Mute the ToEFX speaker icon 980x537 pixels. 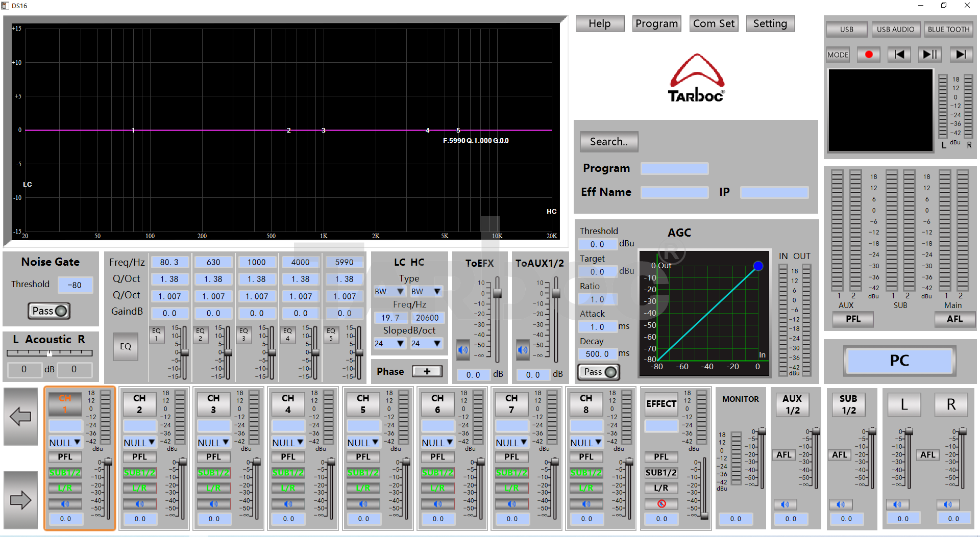click(x=463, y=350)
